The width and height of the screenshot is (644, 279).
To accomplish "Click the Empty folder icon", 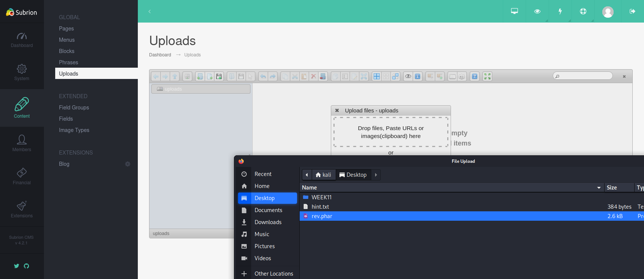I will (x=322, y=76).
